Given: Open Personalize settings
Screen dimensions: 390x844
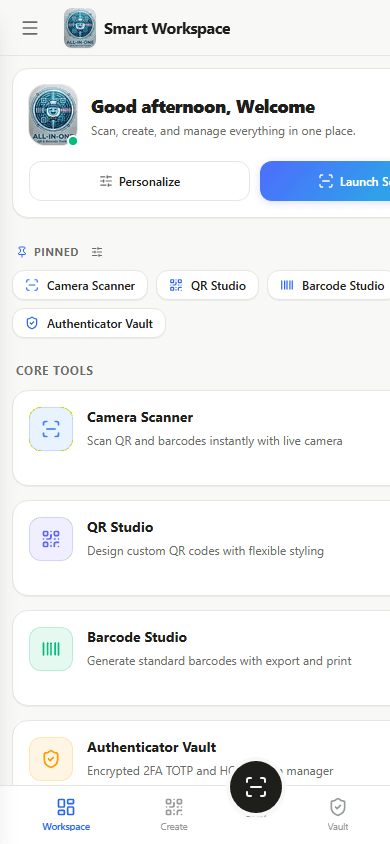Looking at the screenshot, I should 139,181.
